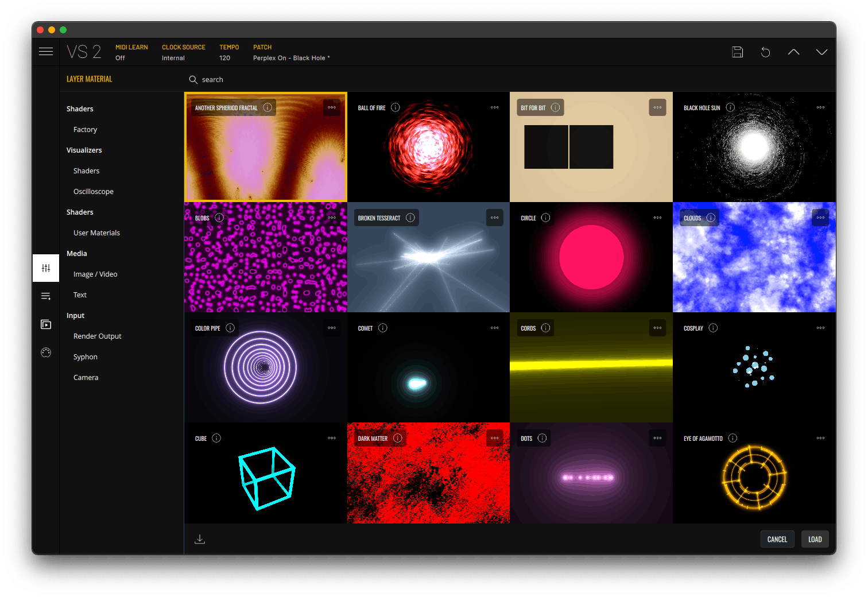View info for the Black Hole Sun shader
The width and height of the screenshot is (868, 597).
click(730, 107)
